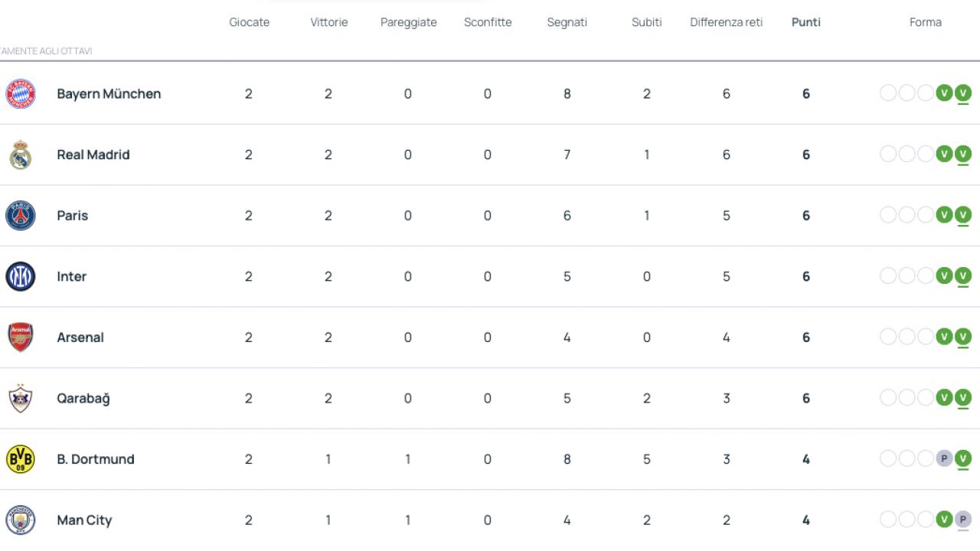Screen dimensions: 980x551
Task: Open the Real Madrid team page
Action: (93, 155)
